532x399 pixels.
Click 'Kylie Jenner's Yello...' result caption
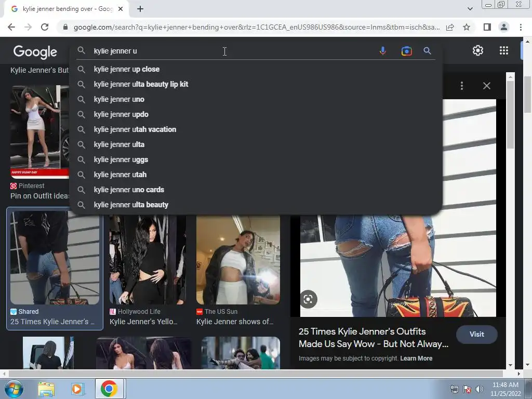point(143,322)
